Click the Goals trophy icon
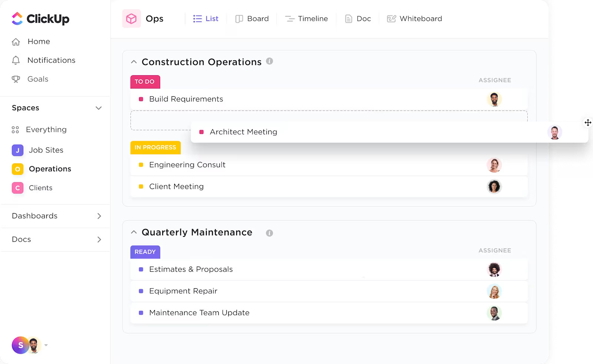This screenshot has height=364, width=593. pos(16,79)
